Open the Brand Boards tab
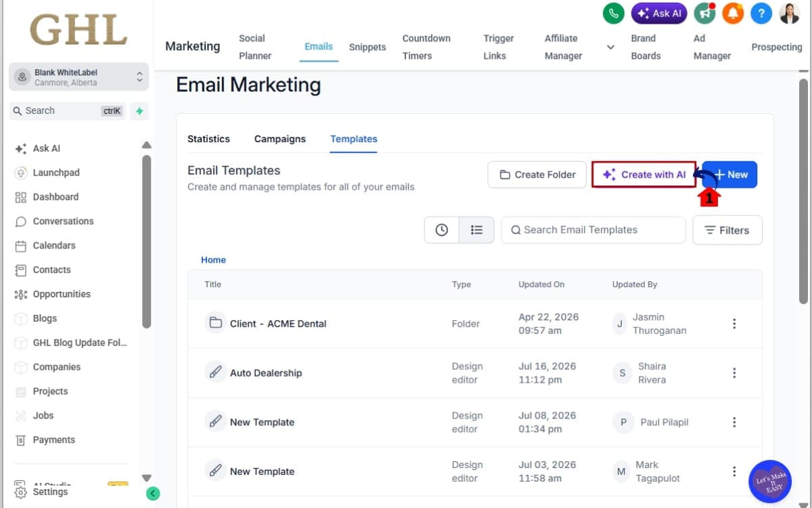 click(646, 47)
